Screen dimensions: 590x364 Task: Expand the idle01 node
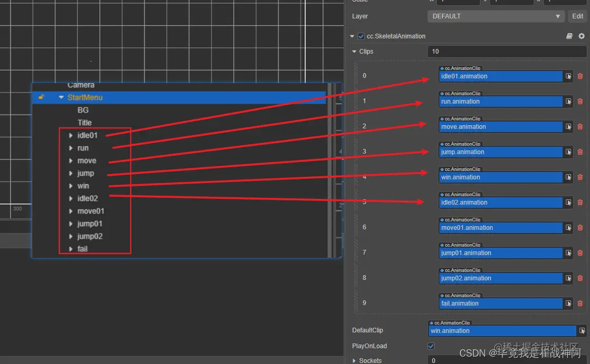point(71,135)
